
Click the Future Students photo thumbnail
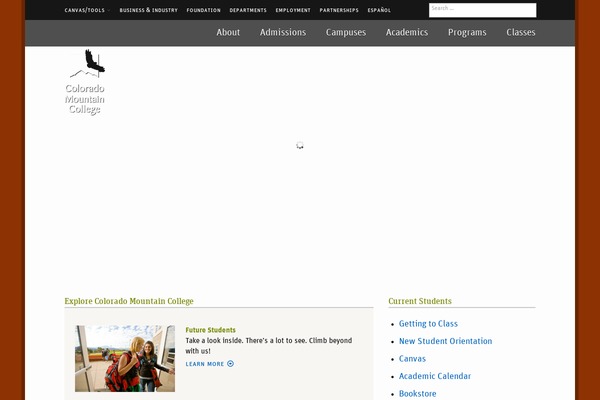pyautogui.click(x=125, y=358)
